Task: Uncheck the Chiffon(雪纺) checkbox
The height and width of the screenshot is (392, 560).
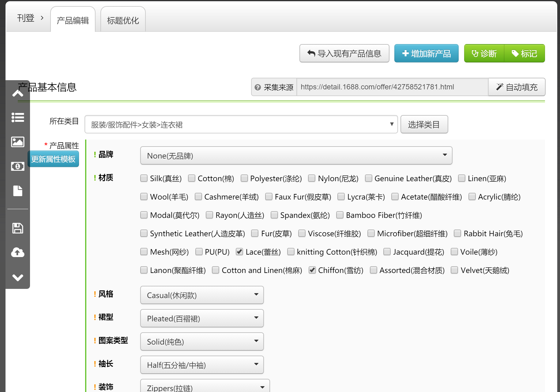Action: coord(312,270)
